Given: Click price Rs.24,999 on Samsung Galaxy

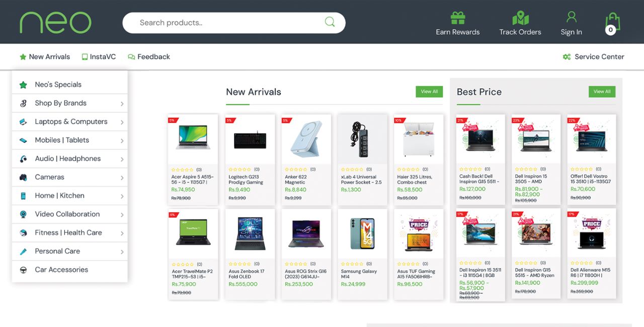Looking at the screenshot, I should [353, 284].
